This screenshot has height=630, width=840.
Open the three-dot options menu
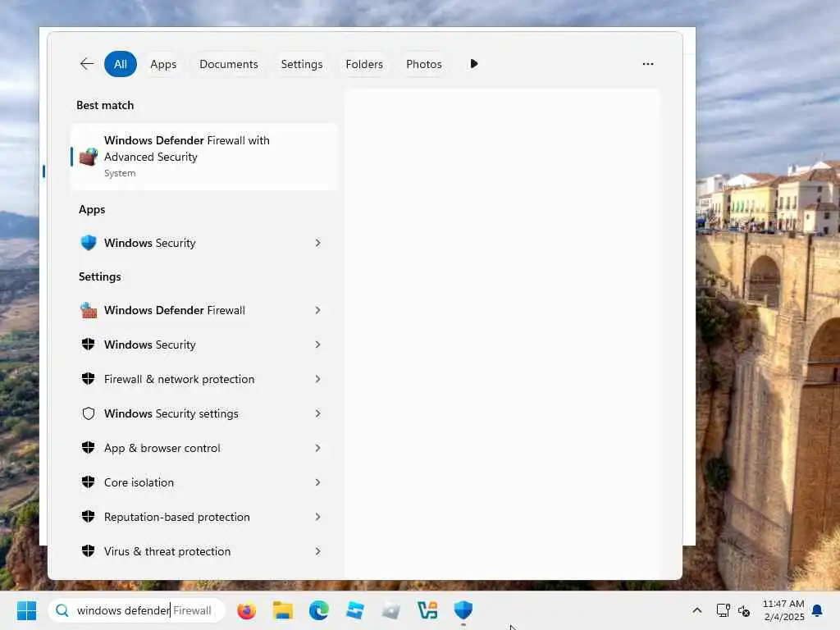[648, 64]
